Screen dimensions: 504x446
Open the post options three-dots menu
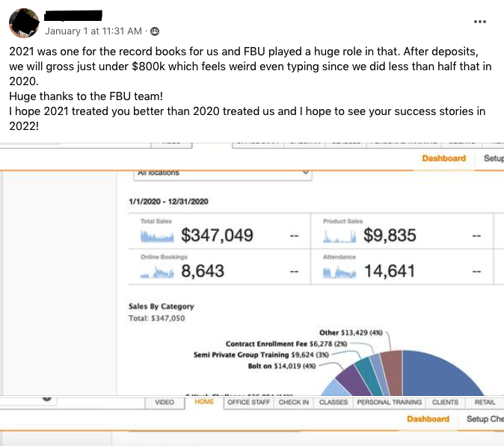(x=479, y=22)
